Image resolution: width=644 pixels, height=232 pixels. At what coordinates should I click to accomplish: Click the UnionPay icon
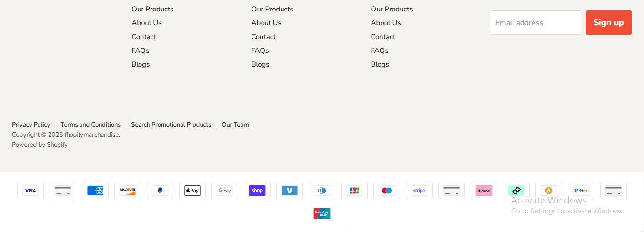[x=322, y=213]
